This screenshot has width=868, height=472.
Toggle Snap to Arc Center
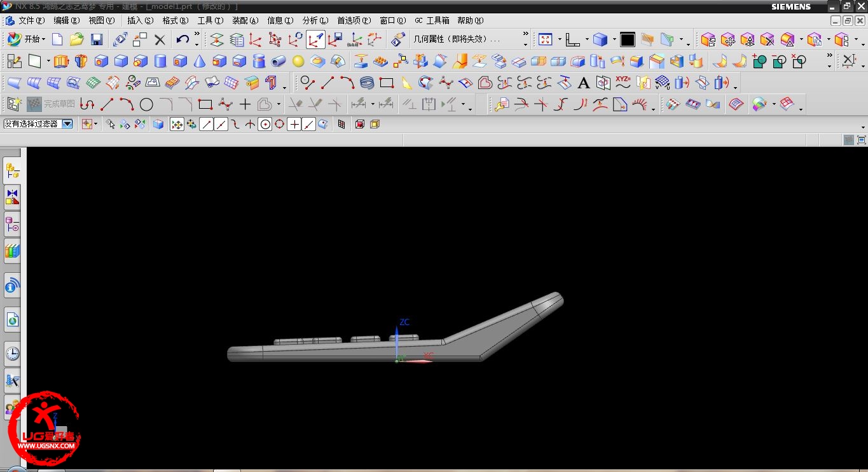pyautogui.click(x=265, y=124)
